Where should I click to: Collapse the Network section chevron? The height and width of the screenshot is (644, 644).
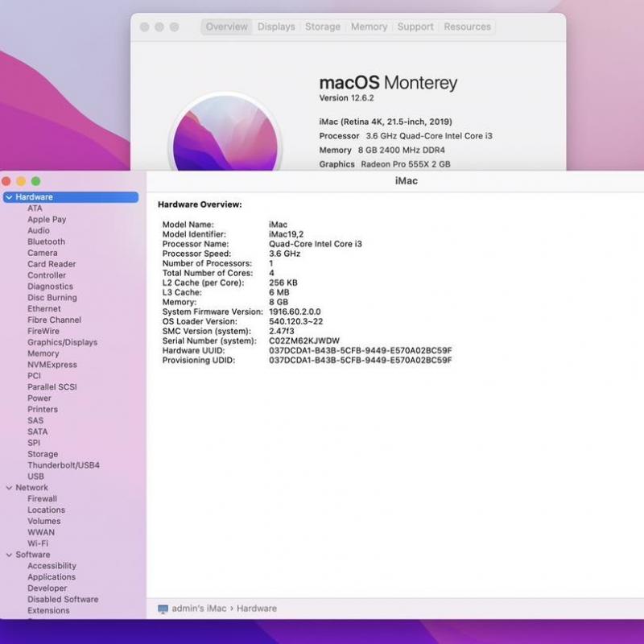pos(9,488)
